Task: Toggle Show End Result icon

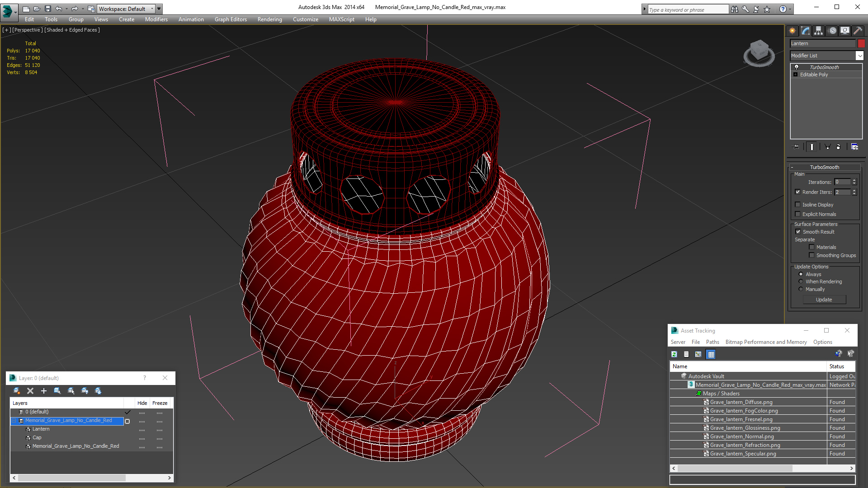Action: [812, 147]
